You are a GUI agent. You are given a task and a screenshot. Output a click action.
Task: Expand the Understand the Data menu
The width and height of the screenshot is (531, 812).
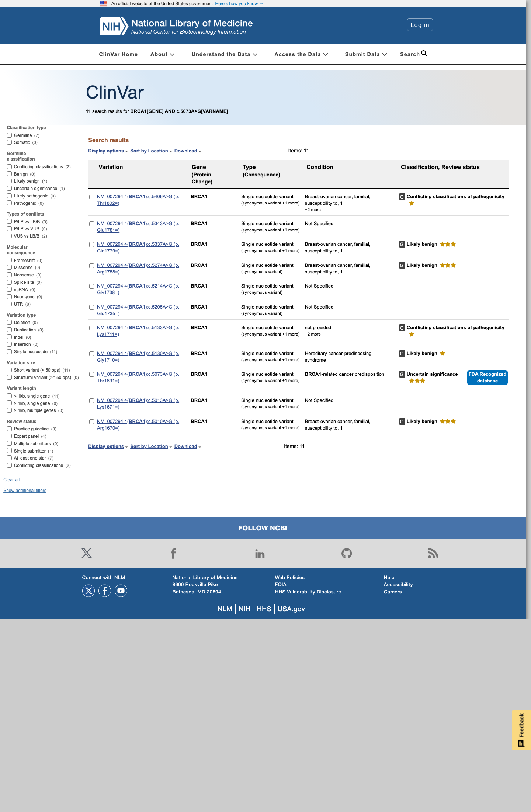224,54
